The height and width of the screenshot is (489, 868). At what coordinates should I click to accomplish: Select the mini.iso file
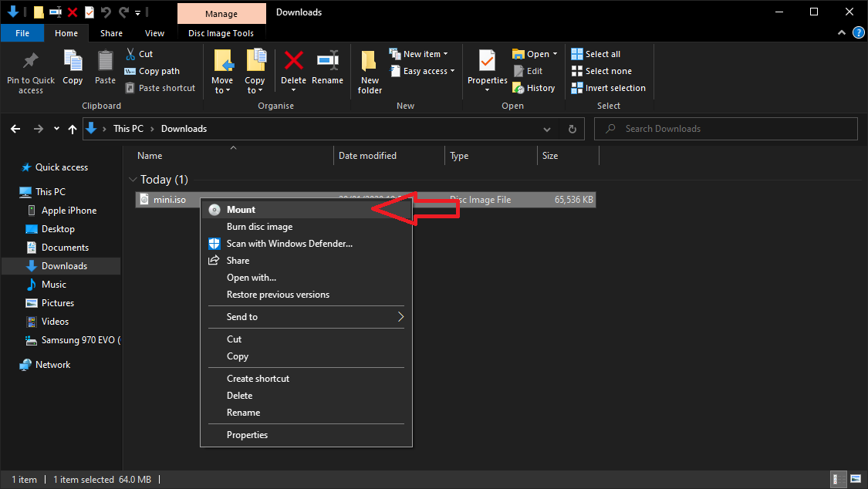click(x=170, y=200)
